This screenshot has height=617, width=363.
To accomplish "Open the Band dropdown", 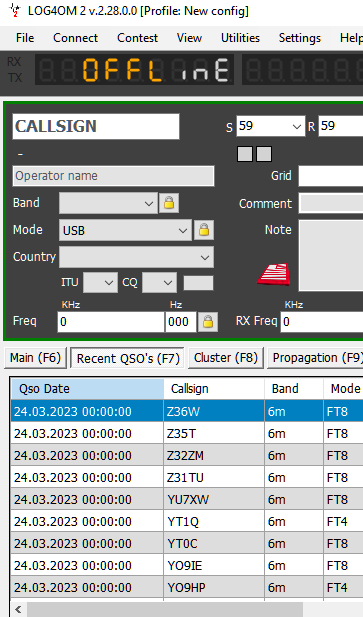I will coord(108,203).
